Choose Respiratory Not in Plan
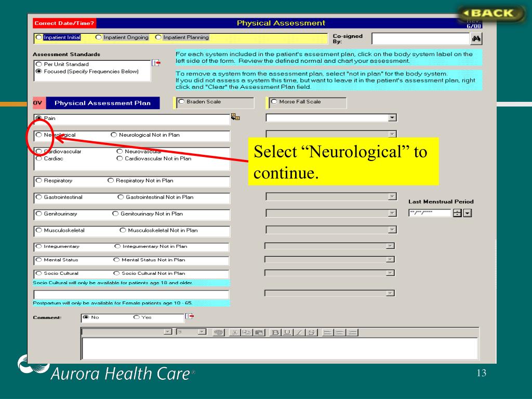The image size is (532, 399). click(111, 180)
